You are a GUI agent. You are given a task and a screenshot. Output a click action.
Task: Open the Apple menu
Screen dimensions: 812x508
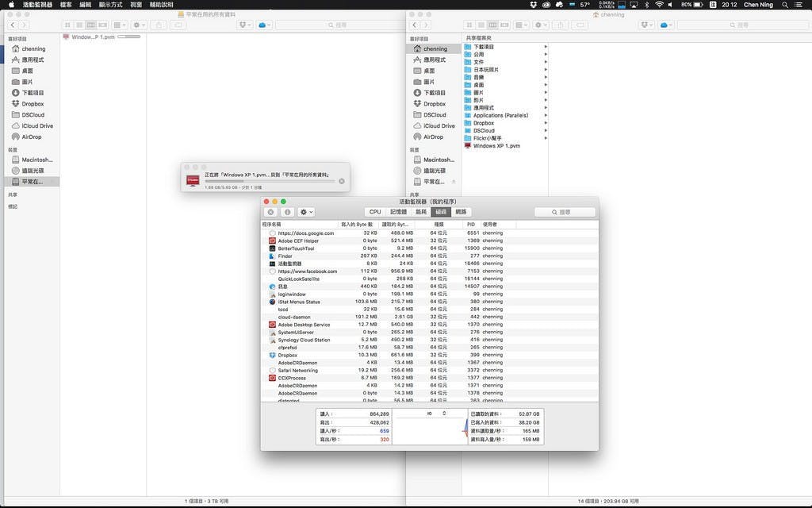tap(11, 5)
